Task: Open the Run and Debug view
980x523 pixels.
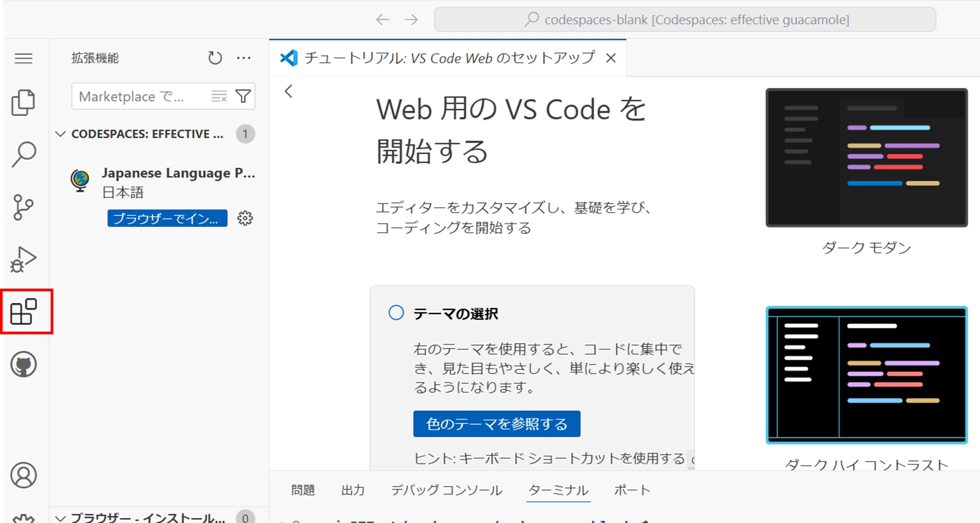Action: (24, 259)
